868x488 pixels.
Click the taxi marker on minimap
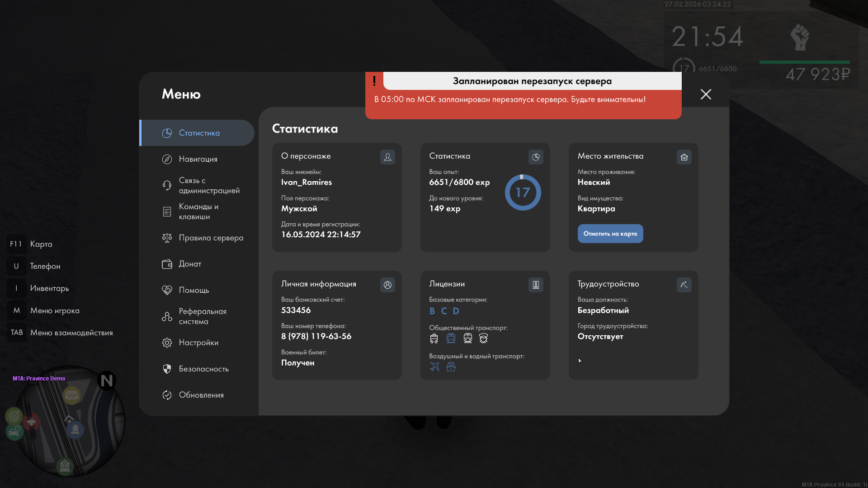pos(72,396)
